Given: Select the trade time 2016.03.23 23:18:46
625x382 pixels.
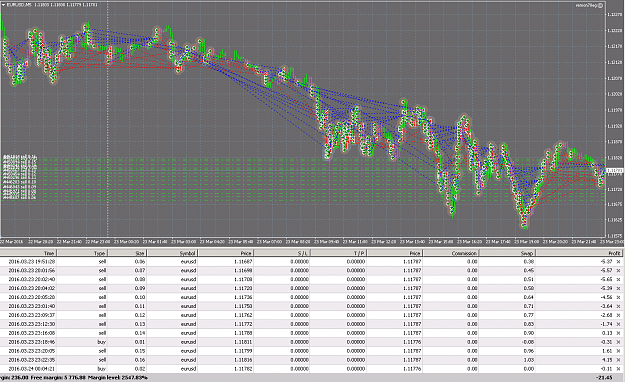Looking at the screenshot, I should [x=31, y=342].
